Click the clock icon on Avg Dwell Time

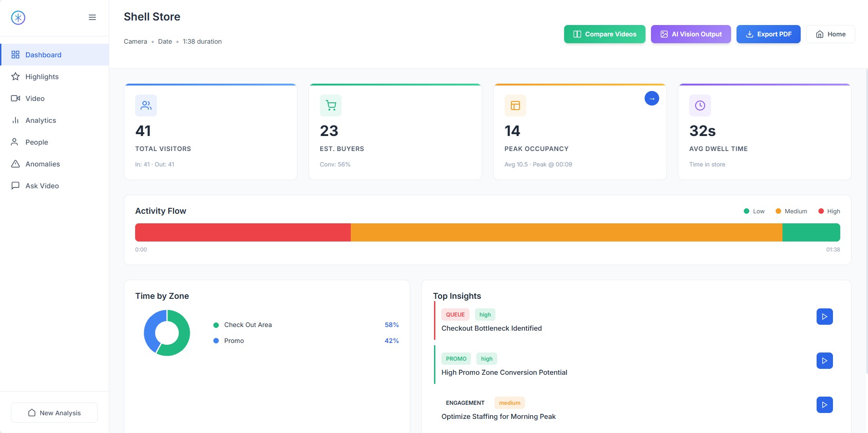tap(700, 106)
